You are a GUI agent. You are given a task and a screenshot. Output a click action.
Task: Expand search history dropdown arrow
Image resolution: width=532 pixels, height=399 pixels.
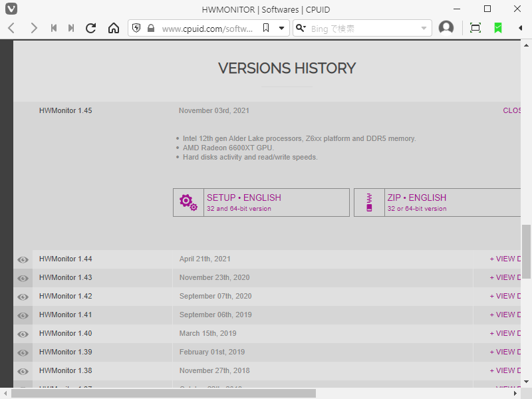(x=424, y=29)
